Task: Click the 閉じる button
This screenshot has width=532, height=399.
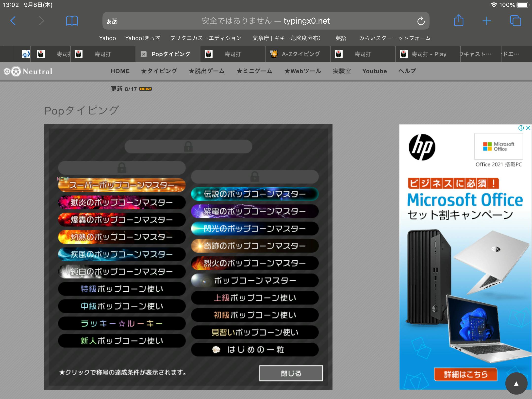Action: [x=291, y=373]
